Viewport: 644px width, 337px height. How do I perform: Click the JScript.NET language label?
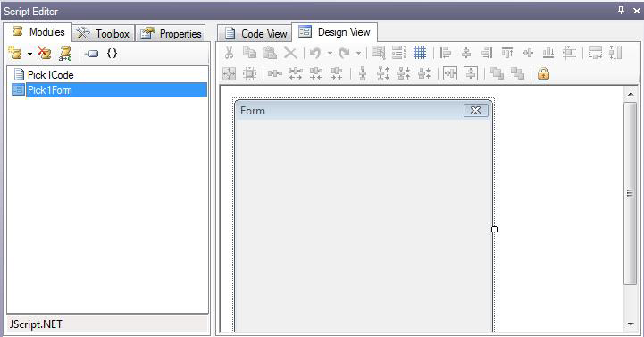pyautogui.click(x=36, y=324)
